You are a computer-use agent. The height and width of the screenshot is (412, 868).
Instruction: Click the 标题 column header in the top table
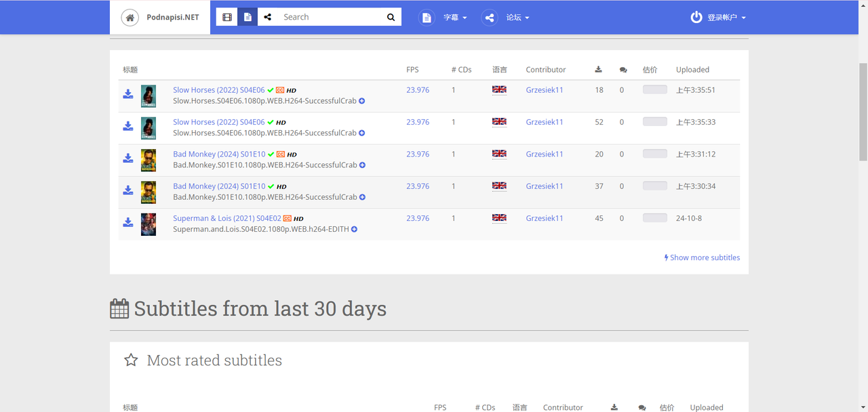(130, 70)
